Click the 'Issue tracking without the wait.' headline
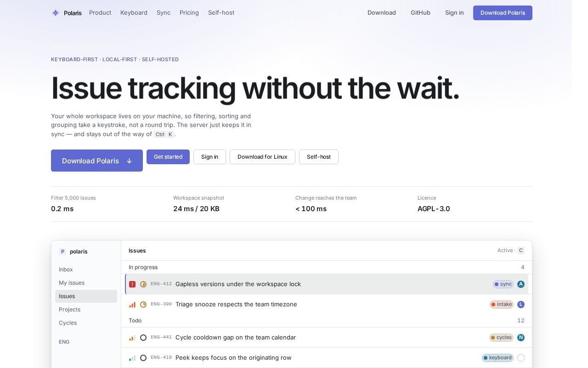Viewport: 588px width, 368px height. pyautogui.click(x=255, y=88)
